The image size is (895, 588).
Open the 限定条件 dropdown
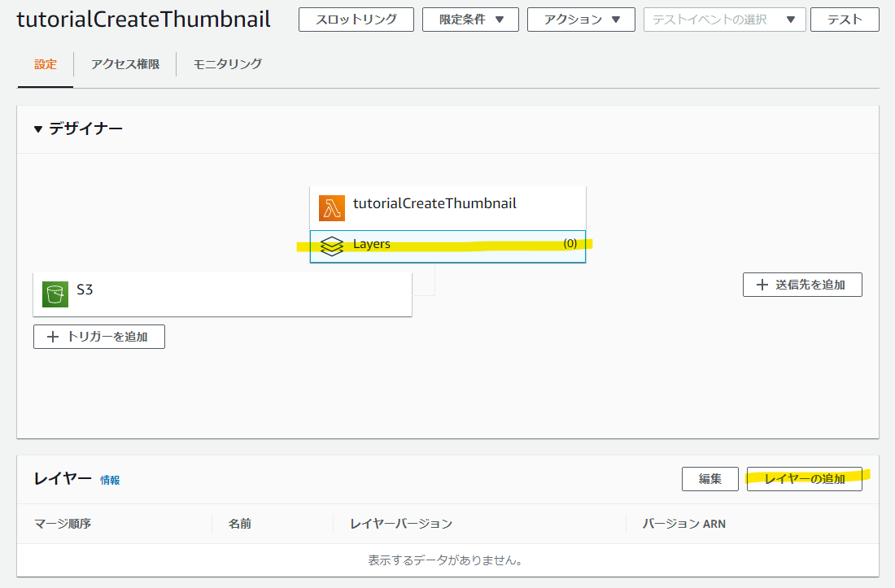[470, 20]
